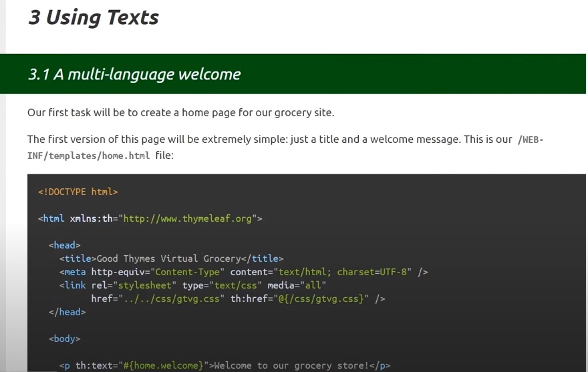The width and height of the screenshot is (588, 372).
Task: Click the href '../../css/gtvg.css' value
Action: point(171,299)
